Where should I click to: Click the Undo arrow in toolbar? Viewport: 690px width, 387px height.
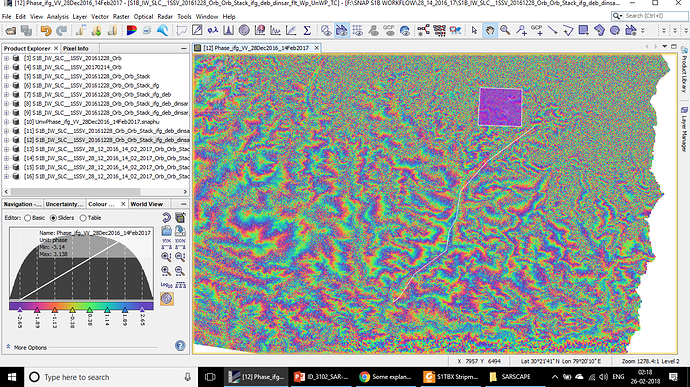click(46, 30)
